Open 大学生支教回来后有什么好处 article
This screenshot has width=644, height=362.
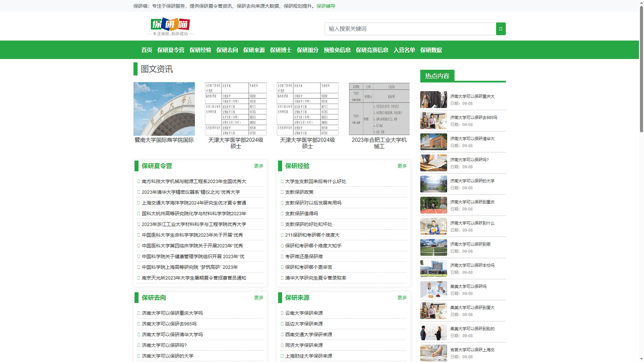tap(316, 181)
